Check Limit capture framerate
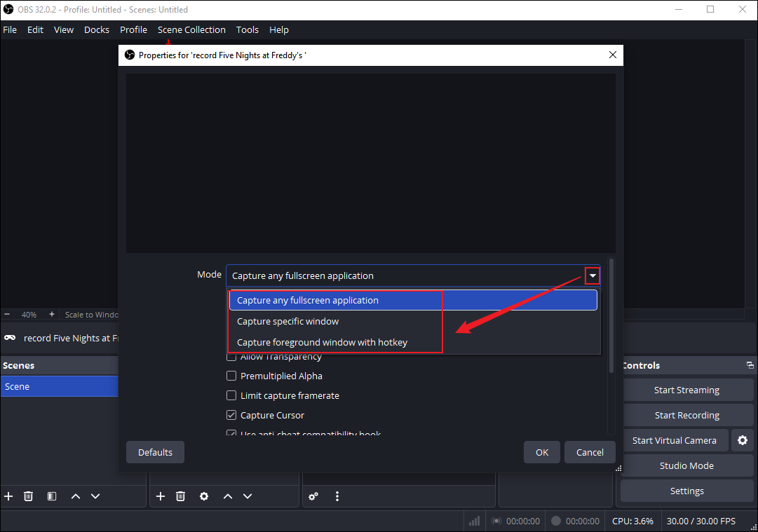This screenshot has width=758, height=532. (x=231, y=395)
